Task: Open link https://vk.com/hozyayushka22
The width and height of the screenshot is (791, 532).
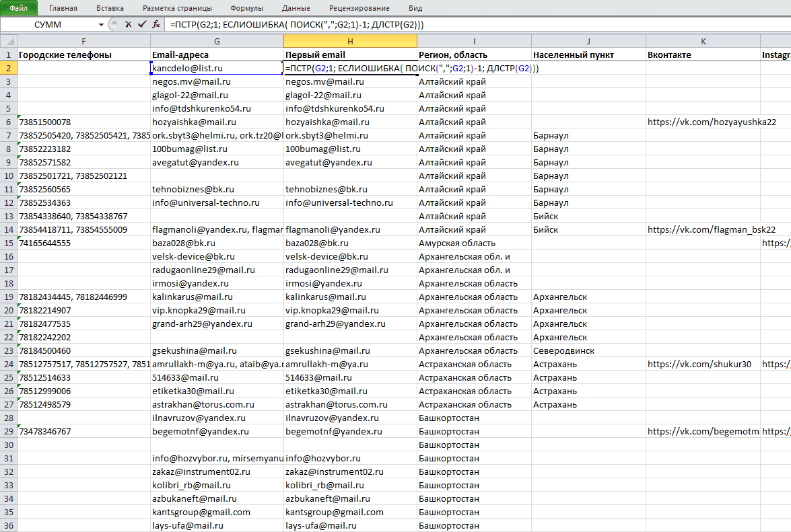Action: [712, 122]
